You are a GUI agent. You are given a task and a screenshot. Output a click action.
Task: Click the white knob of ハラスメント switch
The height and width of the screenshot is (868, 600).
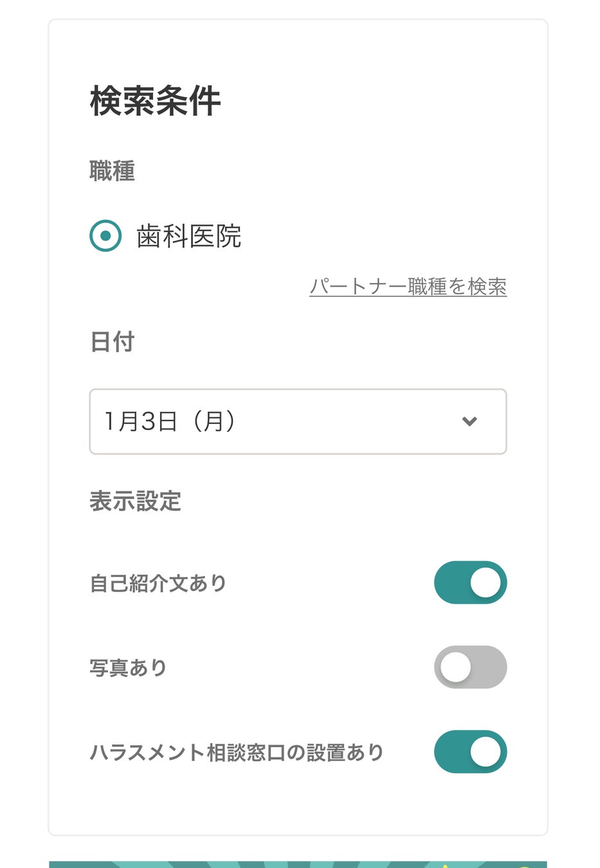point(486,751)
